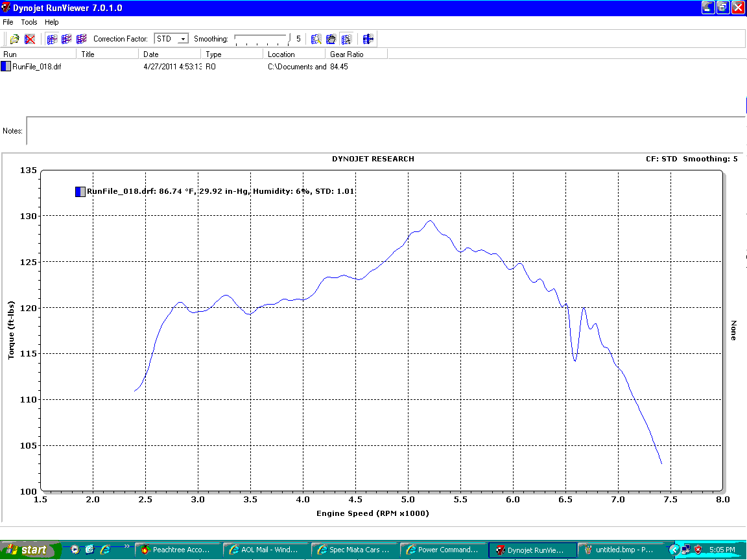This screenshot has height=560, width=747.
Task: Click the red shield security tray icon
Action: click(698, 550)
